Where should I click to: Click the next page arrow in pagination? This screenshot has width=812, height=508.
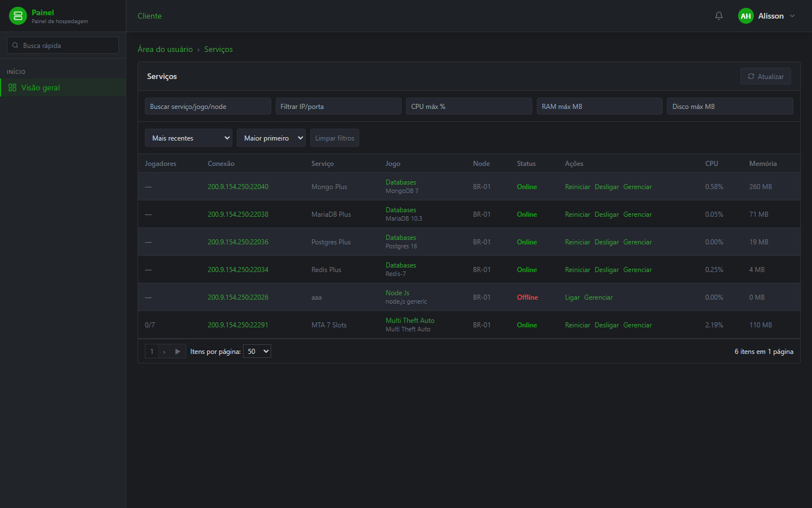coord(164,351)
